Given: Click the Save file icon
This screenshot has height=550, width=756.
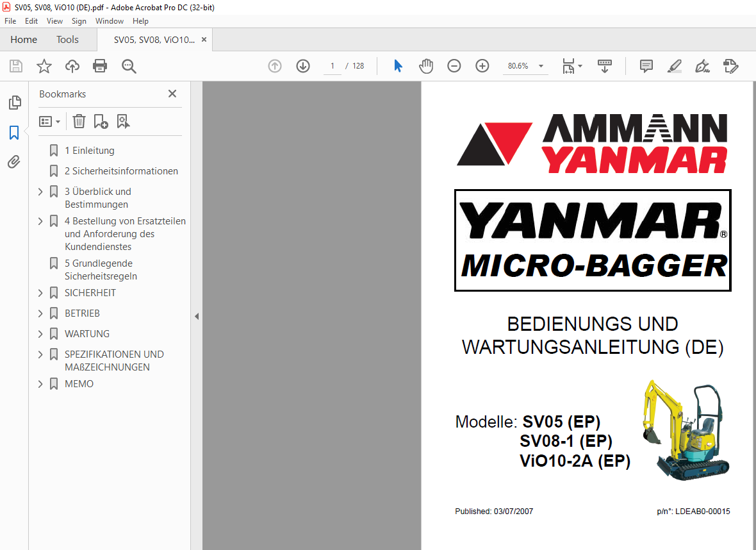Looking at the screenshot, I should click(16, 66).
